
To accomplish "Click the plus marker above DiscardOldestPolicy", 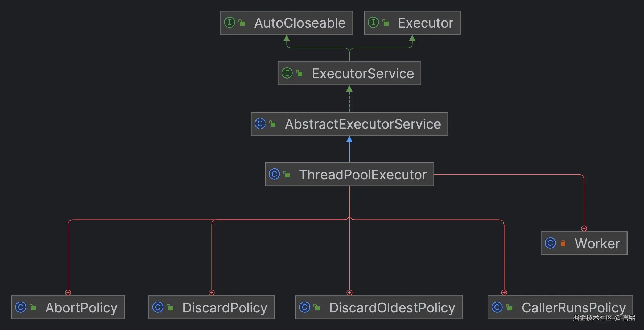I will point(349,292).
